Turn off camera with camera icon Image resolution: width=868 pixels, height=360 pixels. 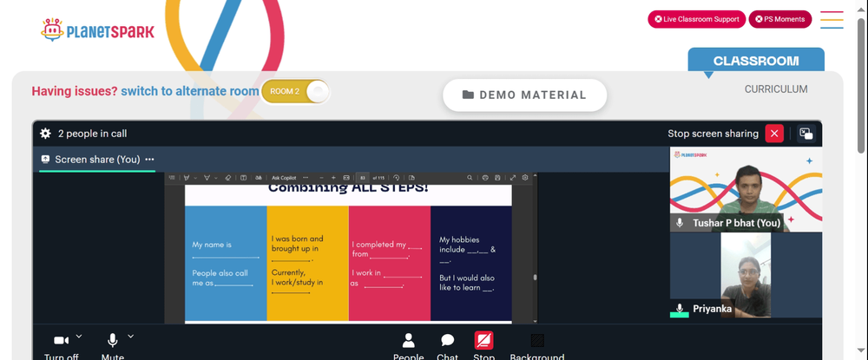click(x=61, y=340)
